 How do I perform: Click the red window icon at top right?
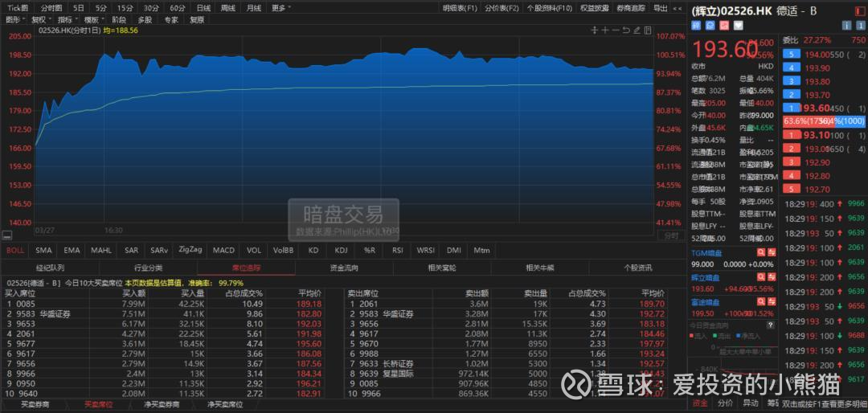pyautogui.click(x=859, y=10)
